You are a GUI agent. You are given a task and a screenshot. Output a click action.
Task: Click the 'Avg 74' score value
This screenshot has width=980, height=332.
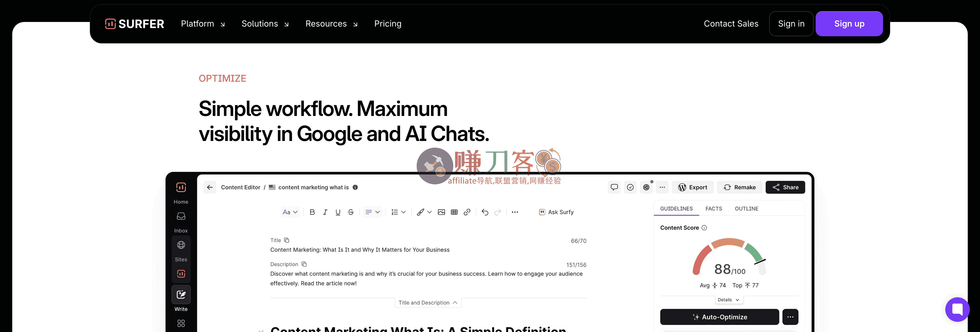[x=713, y=285]
